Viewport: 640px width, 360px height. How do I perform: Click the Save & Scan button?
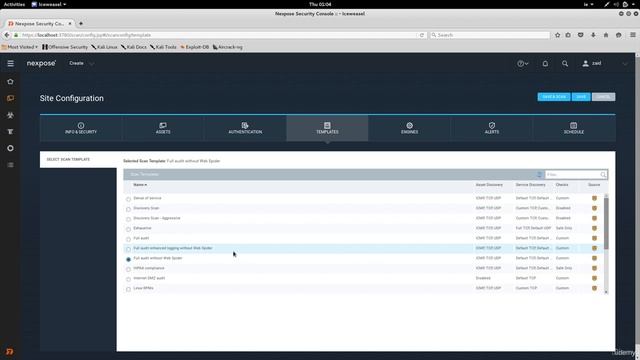(x=554, y=97)
